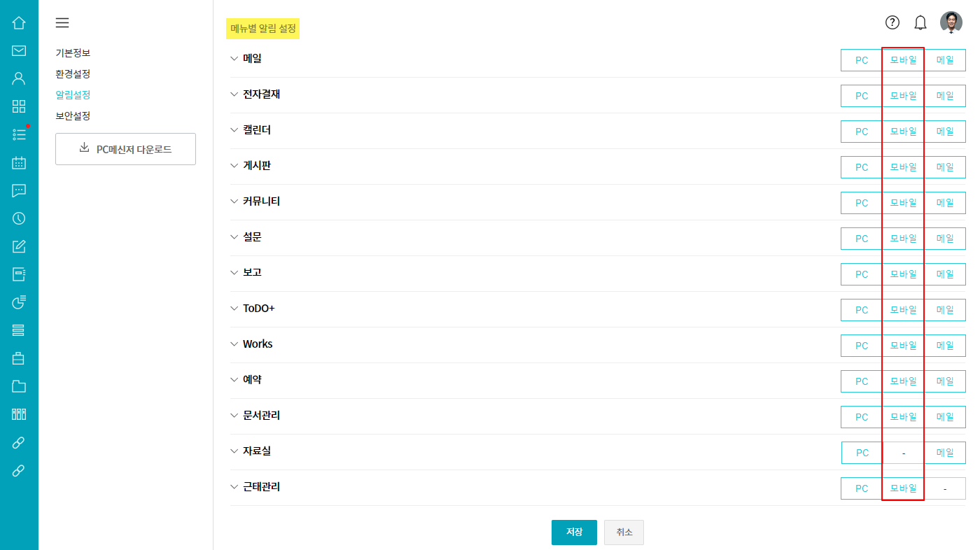Open the folder icon in sidebar
The image size is (980, 550).
tap(19, 386)
